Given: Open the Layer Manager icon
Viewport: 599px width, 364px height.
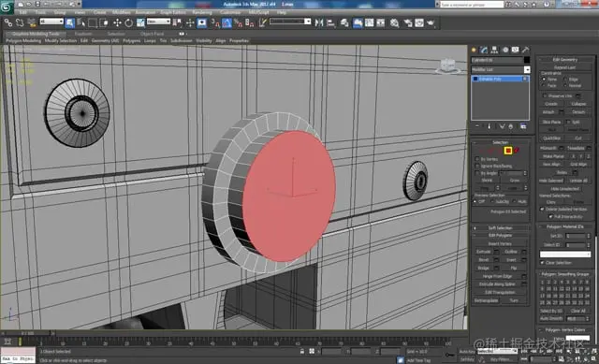Looking at the screenshot, I should click(344, 22).
